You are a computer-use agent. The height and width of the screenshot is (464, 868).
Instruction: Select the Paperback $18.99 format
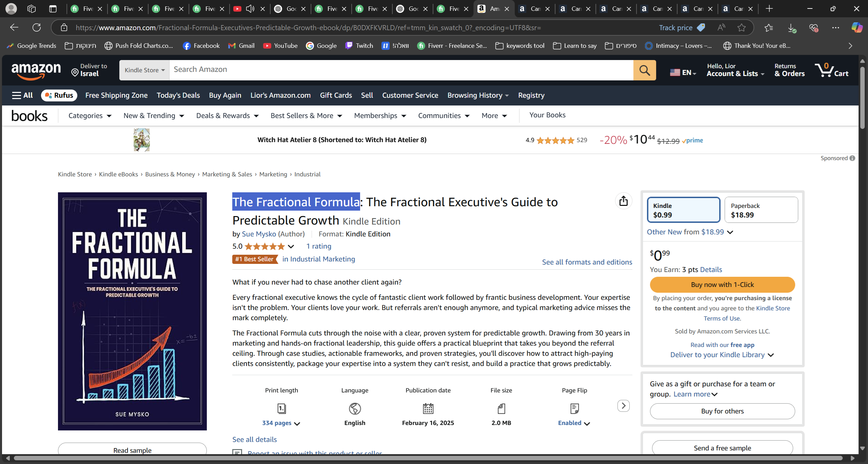761,210
